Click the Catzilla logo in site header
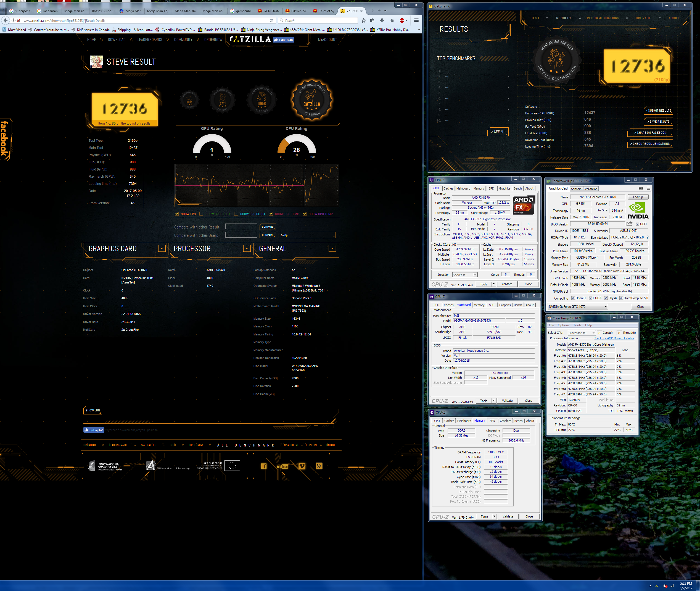 (x=250, y=40)
